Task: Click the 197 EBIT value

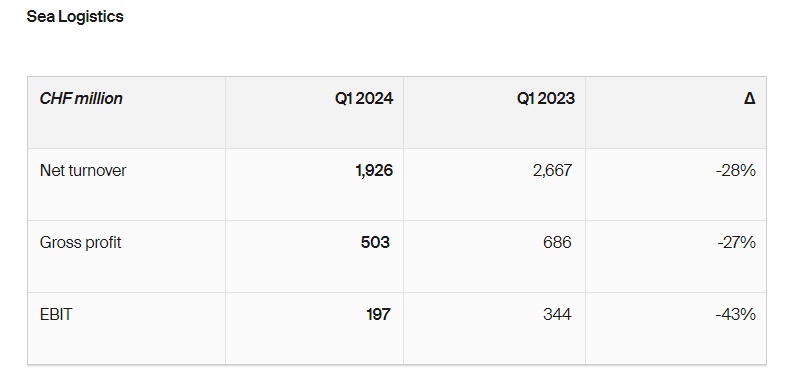Action: pos(378,314)
